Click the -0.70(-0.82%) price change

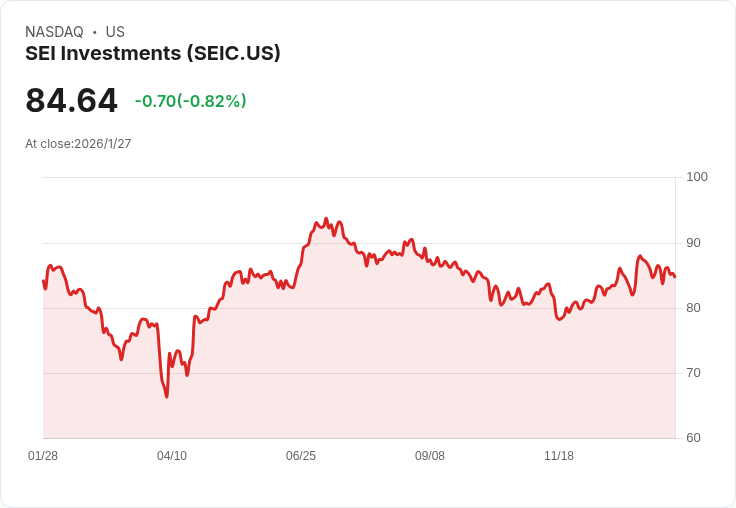click(190, 101)
